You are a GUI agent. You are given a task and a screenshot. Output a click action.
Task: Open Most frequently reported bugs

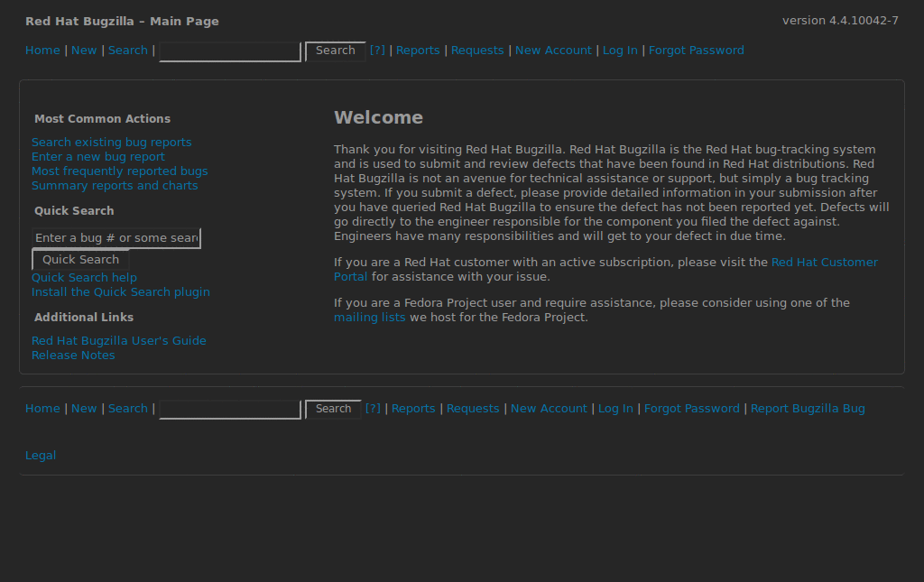(119, 171)
